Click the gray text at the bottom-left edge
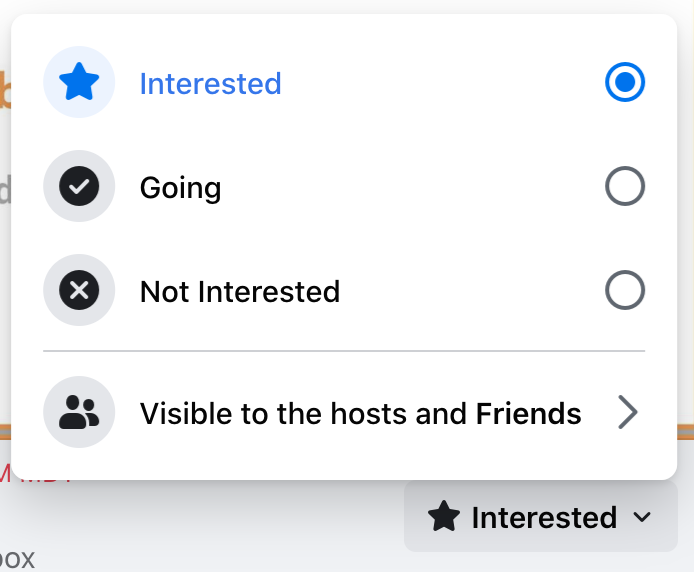 click(16, 558)
